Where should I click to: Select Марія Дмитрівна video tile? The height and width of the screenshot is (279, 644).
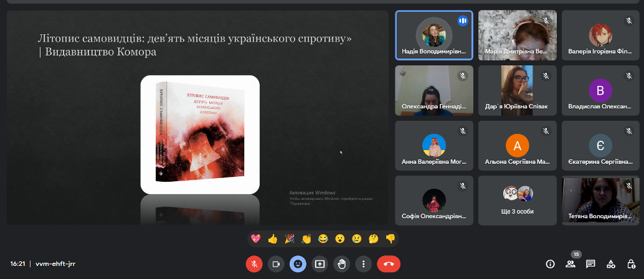[x=518, y=35]
